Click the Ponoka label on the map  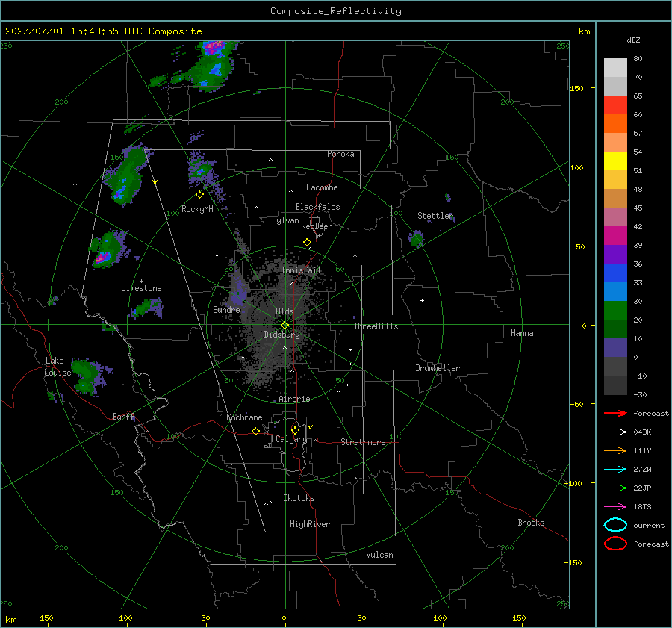click(x=340, y=154)
